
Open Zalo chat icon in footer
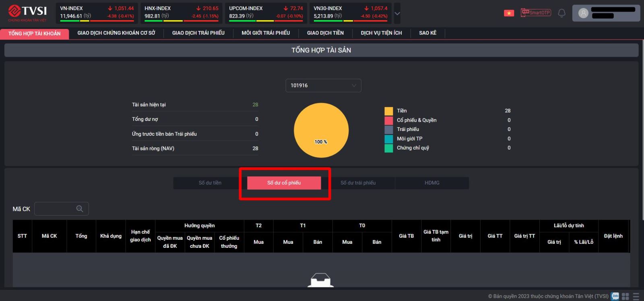click(615, 296)
